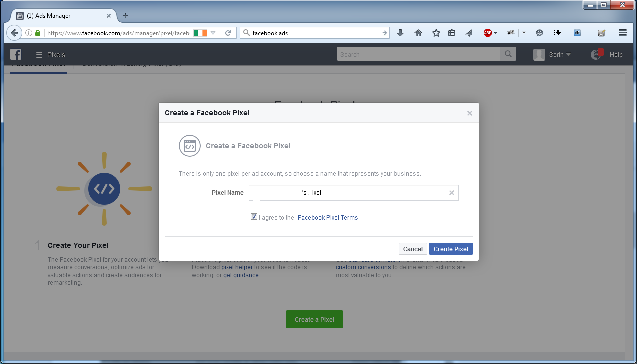Click the search bar go arrow

385,33
